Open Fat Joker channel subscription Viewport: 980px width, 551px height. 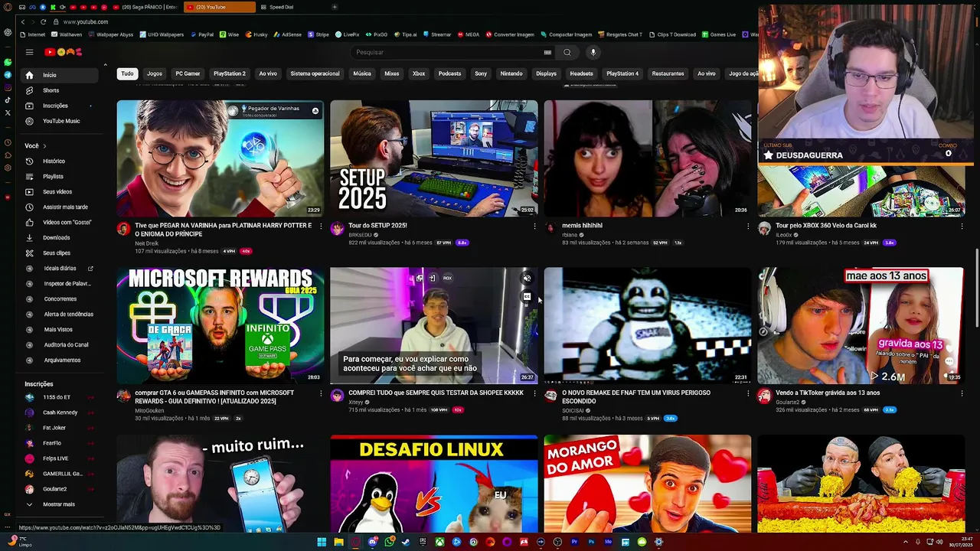click(x=60, y=428)
